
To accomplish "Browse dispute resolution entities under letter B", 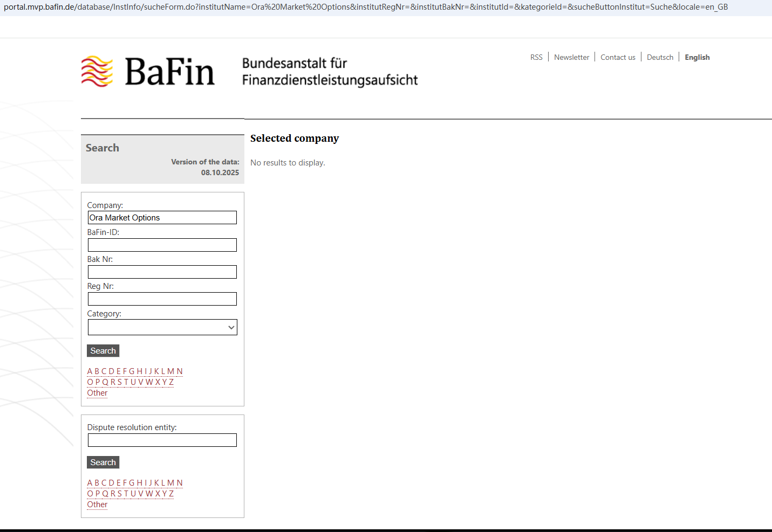I will [x=97, y=483].
